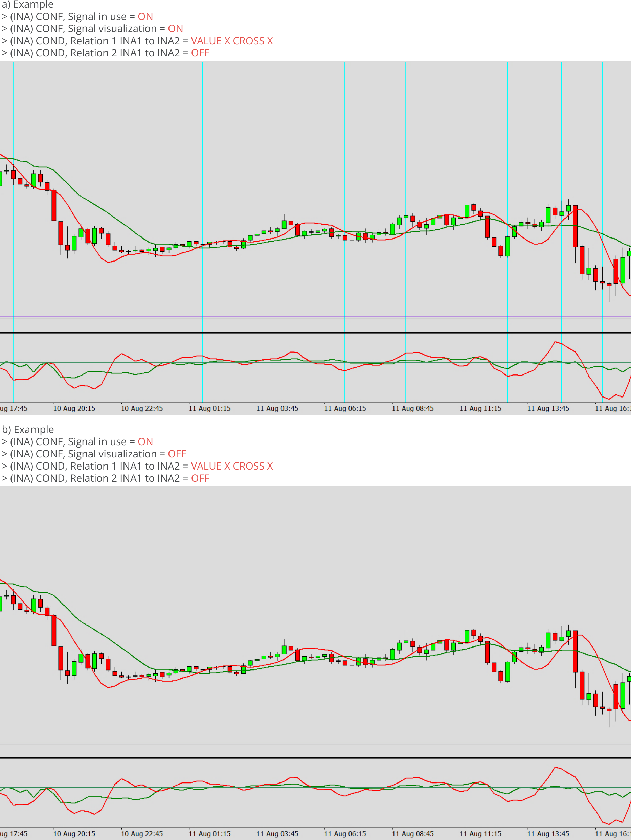
Task: Click "11 Aug 11:15" axis label in chart a
Action: pyautogui.click(x=480, y=409)
